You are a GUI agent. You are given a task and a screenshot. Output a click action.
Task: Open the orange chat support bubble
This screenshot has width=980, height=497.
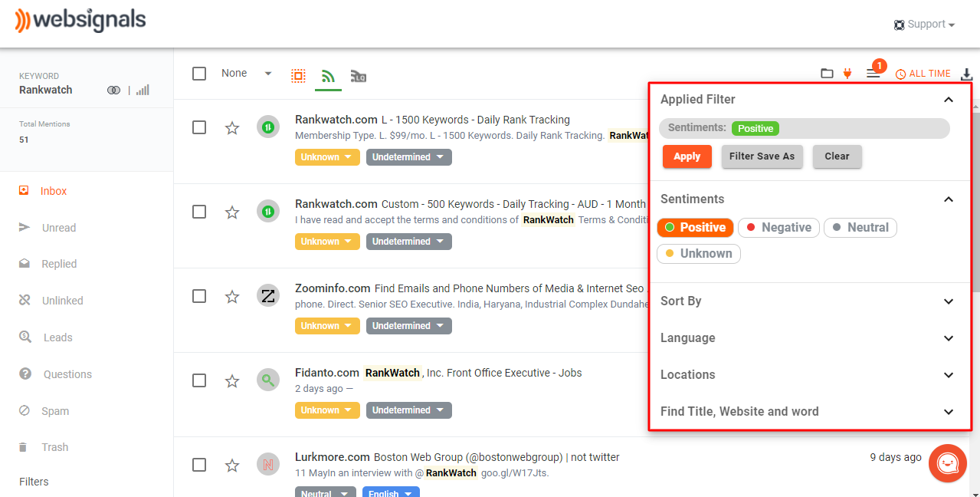point(947,463)
